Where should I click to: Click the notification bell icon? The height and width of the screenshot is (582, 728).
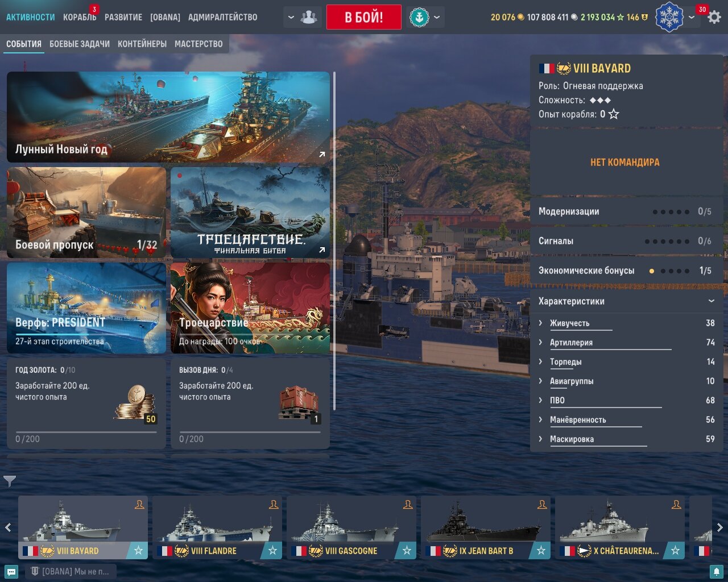[717, 572]
